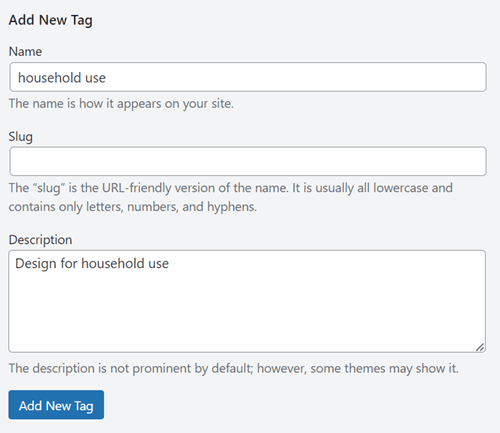The height and width of the screenshot is (433, 500).
Task: Click the Name field label
Action: click(x=25, y=52)
